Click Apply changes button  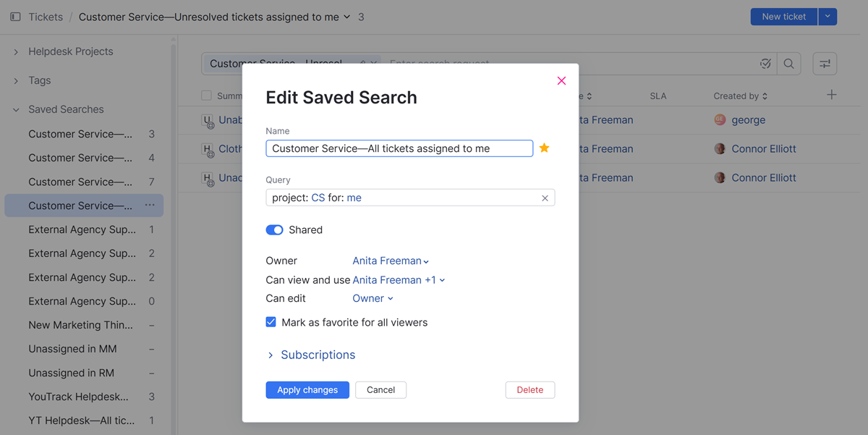click(x=307, y=390)
